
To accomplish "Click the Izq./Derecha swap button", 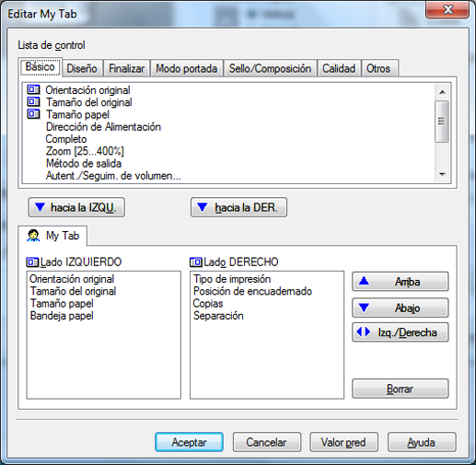I will point(401,332).
